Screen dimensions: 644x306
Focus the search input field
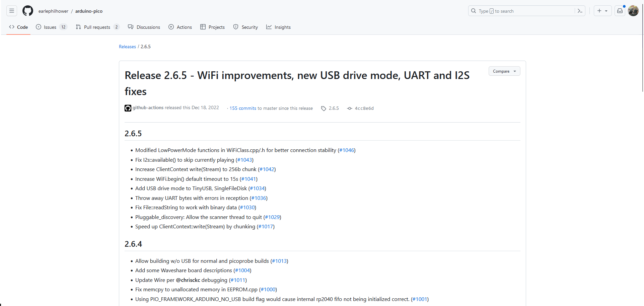526,11
